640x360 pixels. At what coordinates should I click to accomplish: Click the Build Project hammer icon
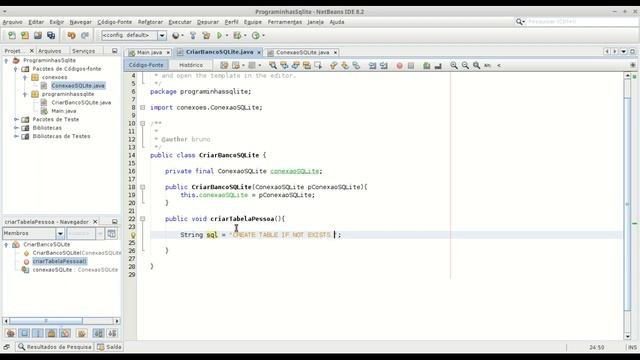[x=193, y=36]
